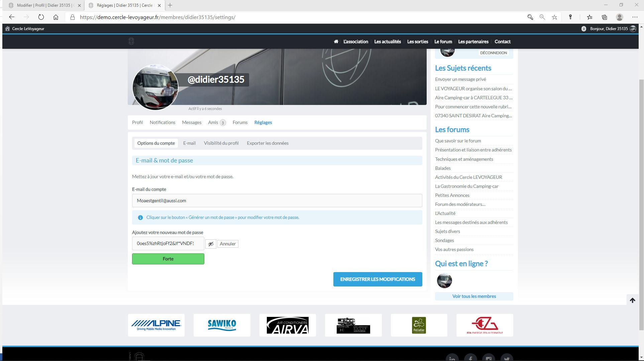Click the Forte password strength indicator
Image resolution: width=644 pixels, height=361 pixels.
pos(168,259)
